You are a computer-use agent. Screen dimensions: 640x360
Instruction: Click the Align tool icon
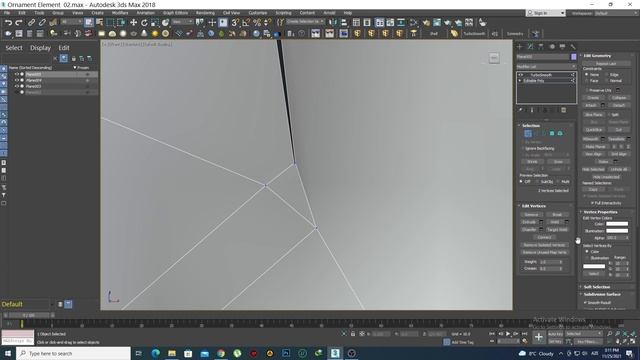344,22
